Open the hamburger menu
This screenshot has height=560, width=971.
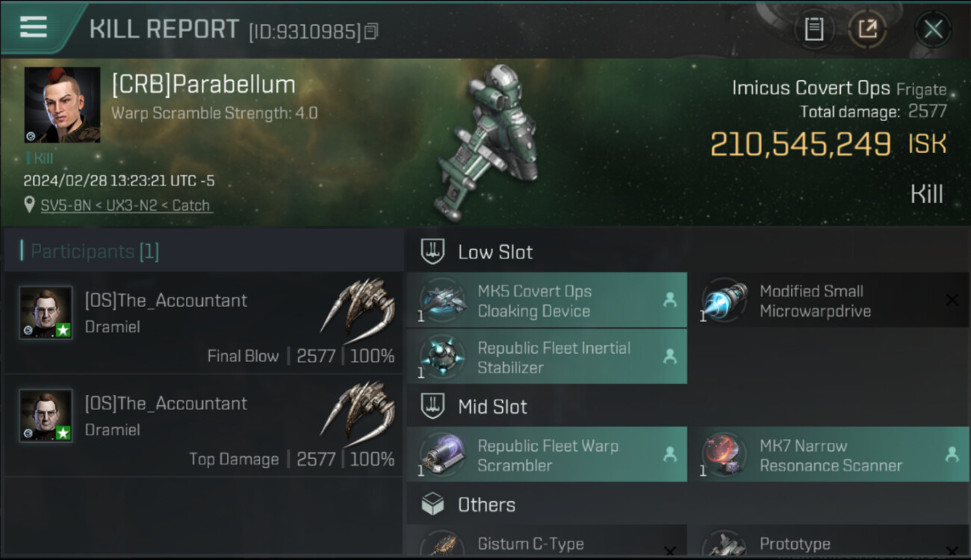coord(34,28)
